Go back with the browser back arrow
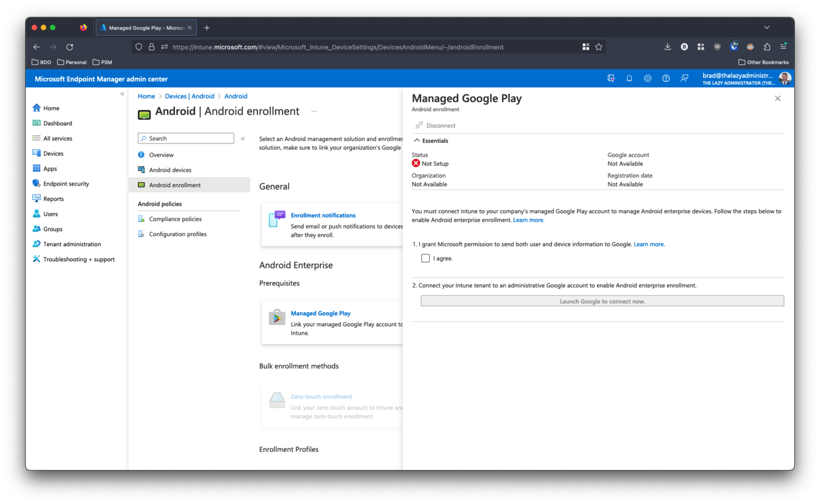 click(36, 47)
